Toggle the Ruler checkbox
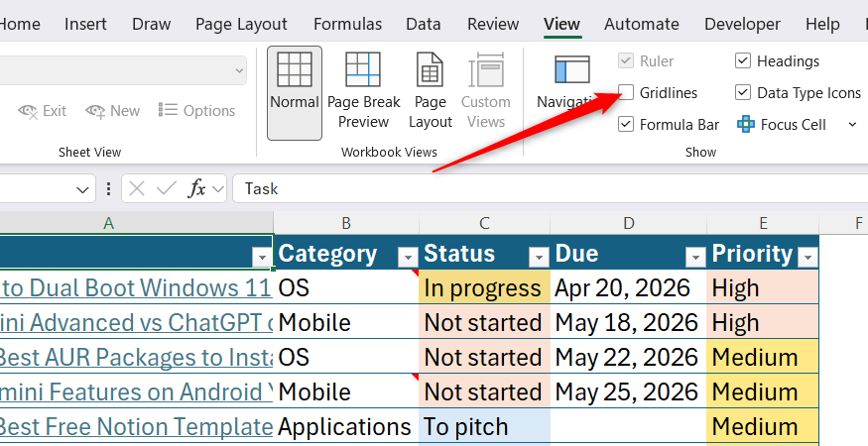This screenshot has height=446, width=868. tap(626, 60)
